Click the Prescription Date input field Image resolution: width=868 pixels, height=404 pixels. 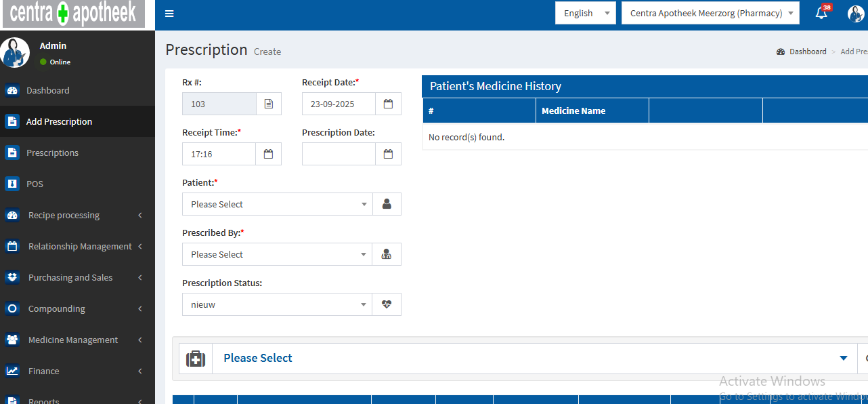(339, 154)
